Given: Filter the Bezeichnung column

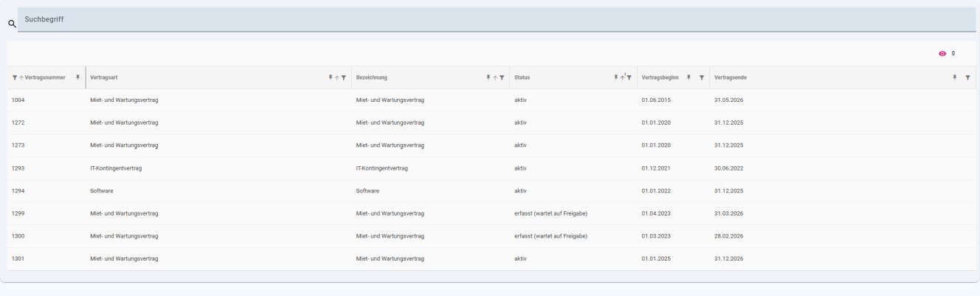Looking at the screenshot, I should tap(502, 78).
